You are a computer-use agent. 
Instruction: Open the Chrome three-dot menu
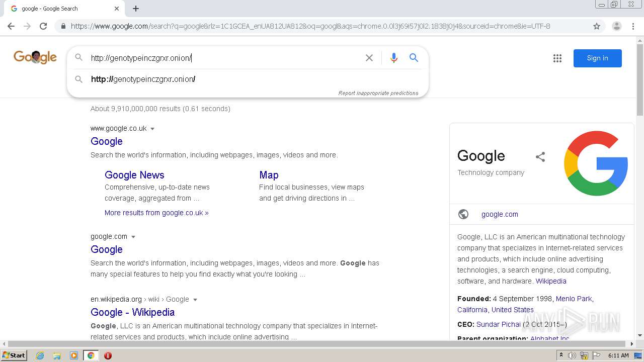click(633, 26)
